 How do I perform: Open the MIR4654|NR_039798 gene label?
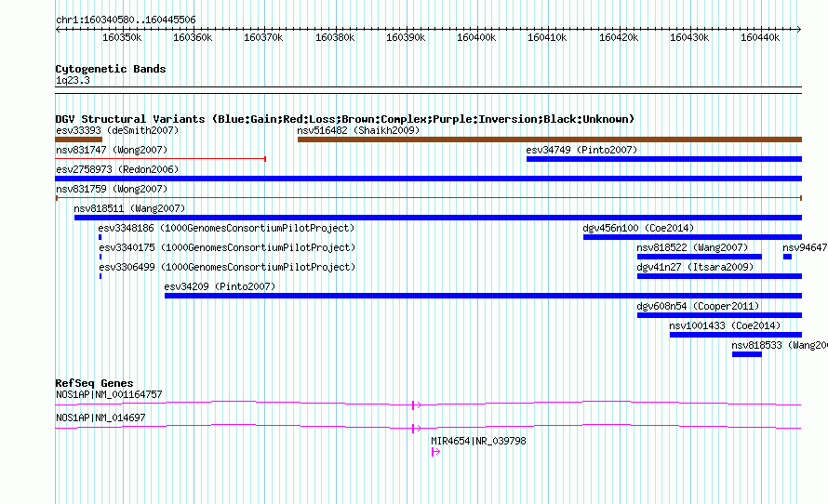[x=478, y=441]
